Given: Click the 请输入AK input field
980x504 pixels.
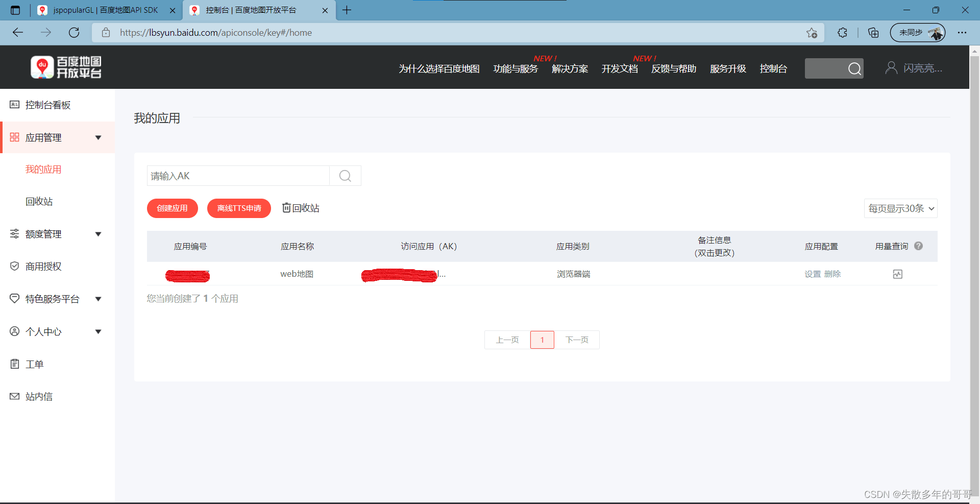Looking at the screenshot, I should point(238,176).
